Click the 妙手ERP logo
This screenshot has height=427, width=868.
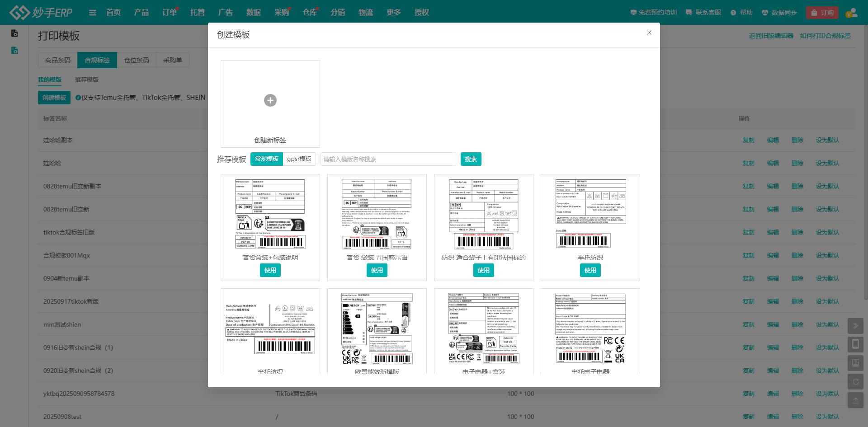click(x=41, y=13)
